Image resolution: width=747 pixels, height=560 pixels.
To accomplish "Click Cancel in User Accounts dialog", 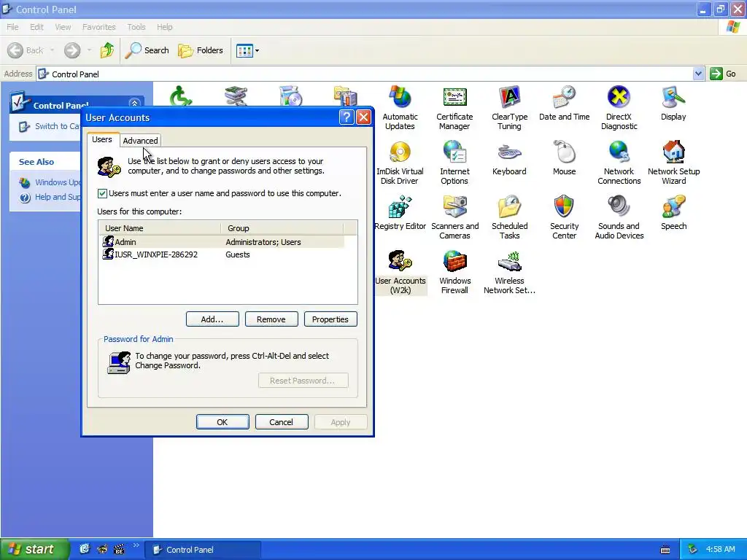I will (282, 422).
